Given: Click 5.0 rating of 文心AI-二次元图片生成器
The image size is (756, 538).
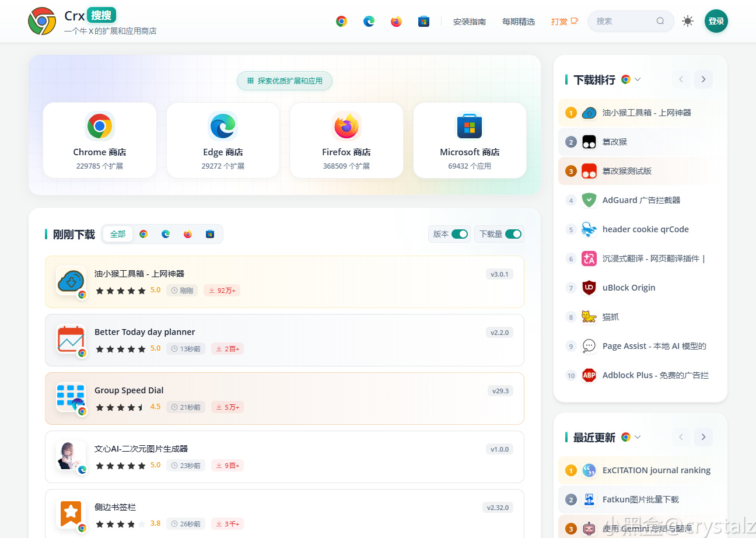Looking at the screenshot, I should point(155,465).
